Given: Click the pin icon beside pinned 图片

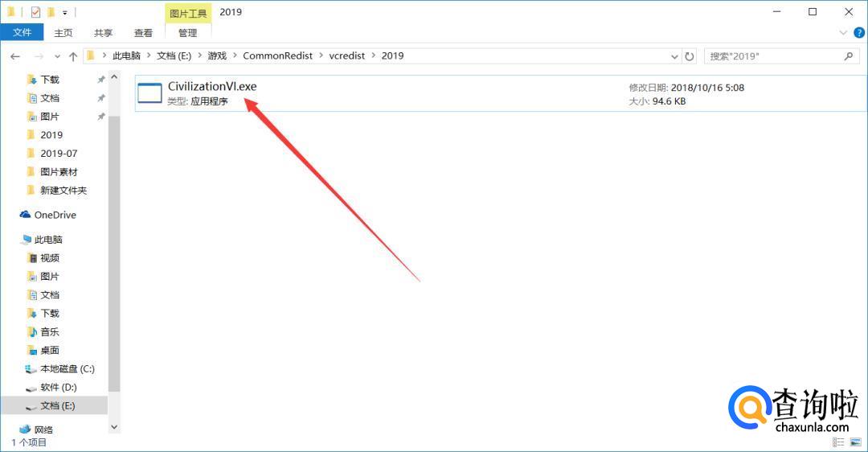Looking at the screenshot, I should (x=100, y=117).
